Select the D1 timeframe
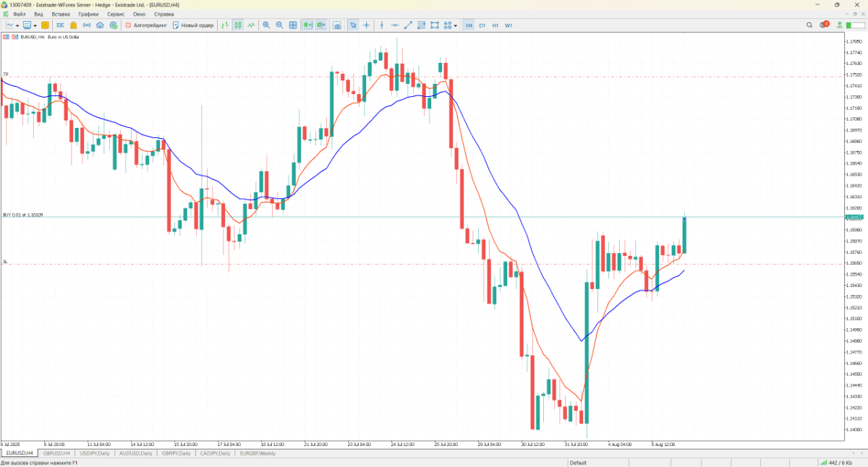 tap(482, 25)
